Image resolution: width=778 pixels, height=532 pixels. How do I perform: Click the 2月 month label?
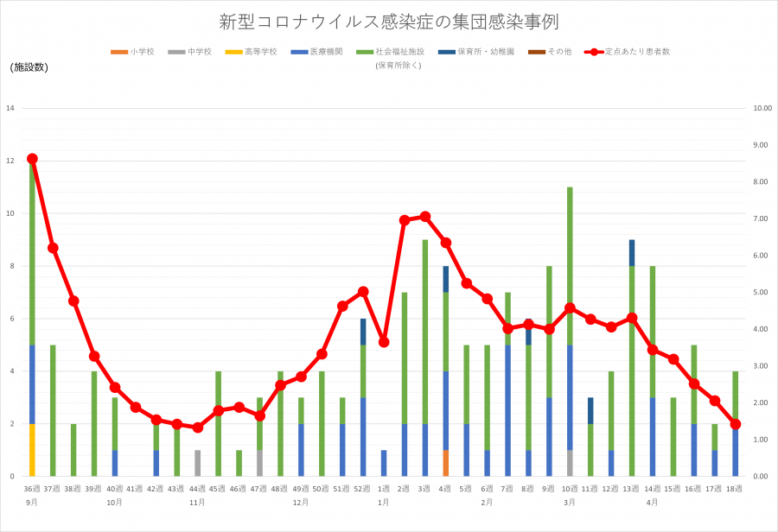pyautogui.click(x=487, y=503)
